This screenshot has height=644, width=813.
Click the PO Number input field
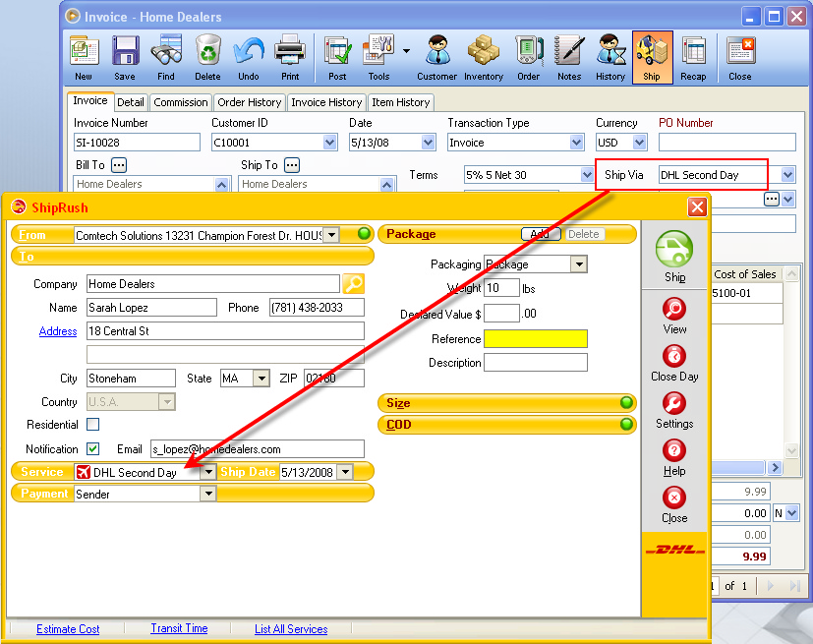pos(726,143)
